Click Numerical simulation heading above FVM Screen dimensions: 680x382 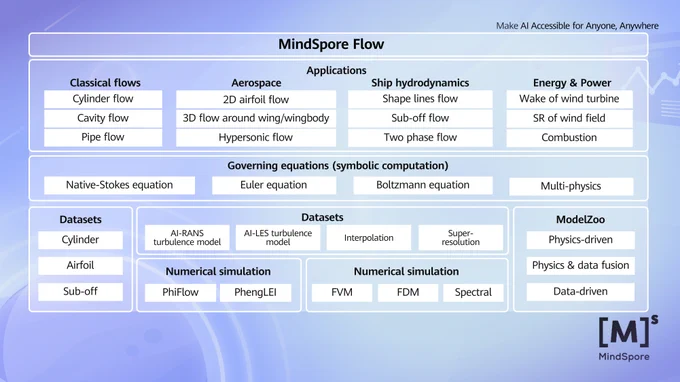coord(406,271)
